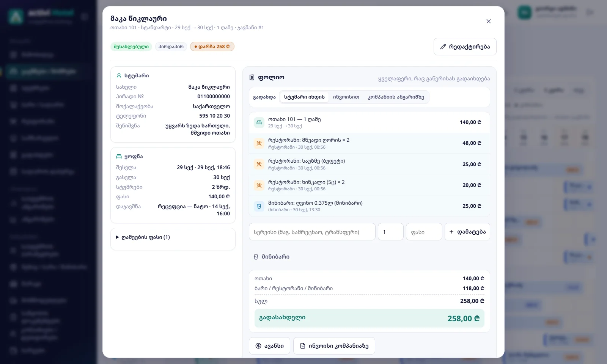The image size is (607, 364).
Task: Click the restaurant icon for საუზმე (ბუფეტი) row
Action: click(259, 164)
